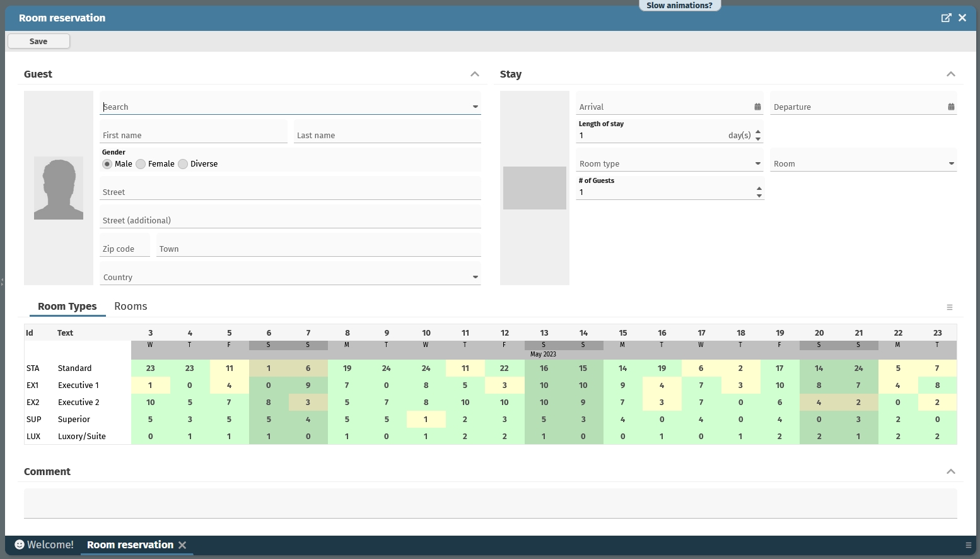Open the guest Search dropdown
This screenshot has height=559, width=980.
tap(475, 107)
